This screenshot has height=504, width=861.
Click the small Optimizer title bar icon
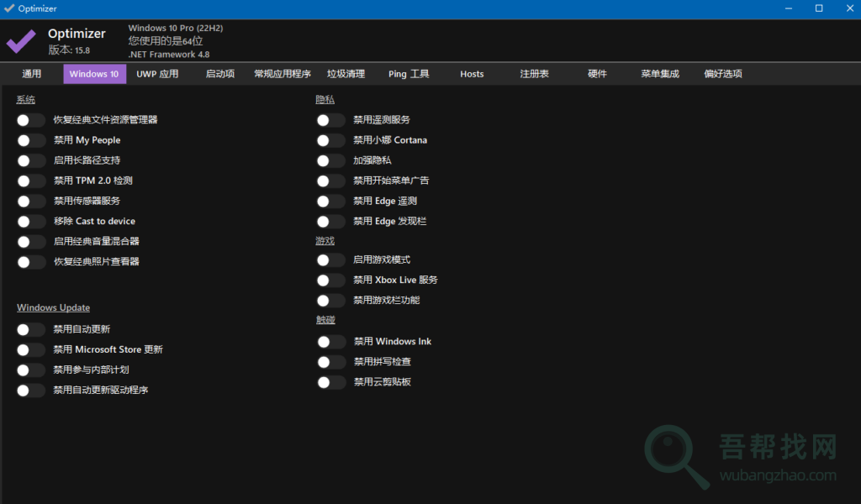point(9,8)
